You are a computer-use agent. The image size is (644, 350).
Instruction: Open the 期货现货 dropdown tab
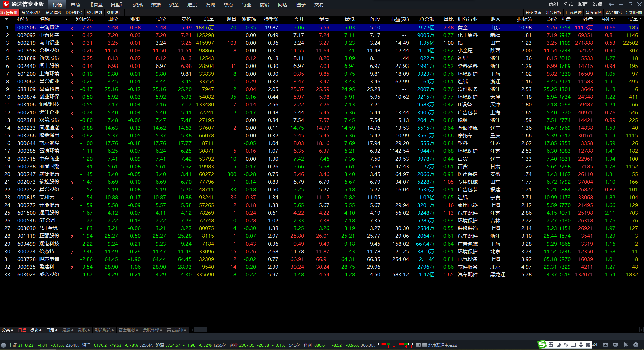104,330
